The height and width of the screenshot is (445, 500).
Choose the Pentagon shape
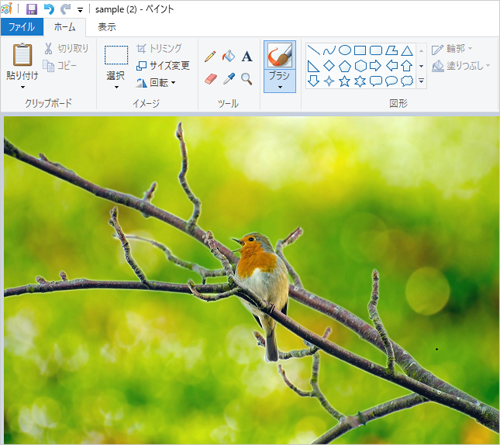pos(345,66)
